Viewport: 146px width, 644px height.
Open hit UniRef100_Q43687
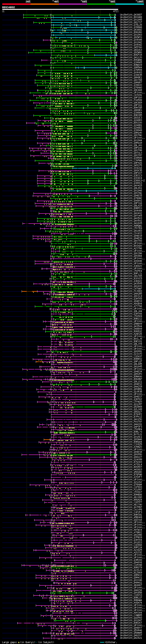(x=131, y=15)
